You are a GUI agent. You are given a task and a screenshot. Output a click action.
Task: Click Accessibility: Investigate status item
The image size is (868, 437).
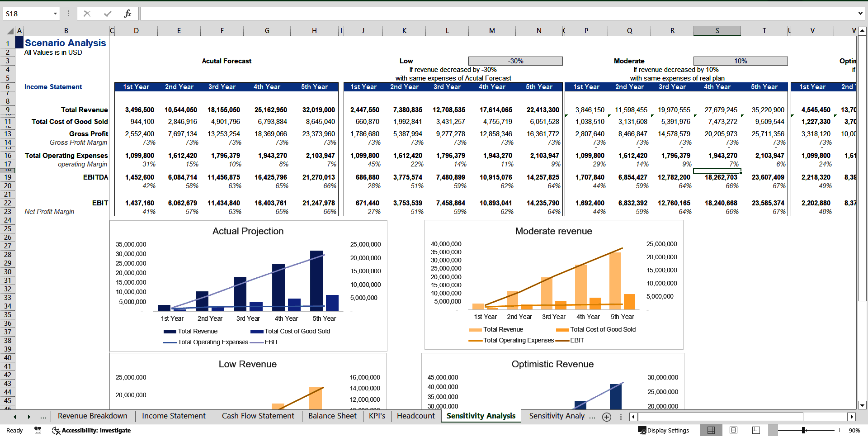pyautogui.click(x=91, y=430)
